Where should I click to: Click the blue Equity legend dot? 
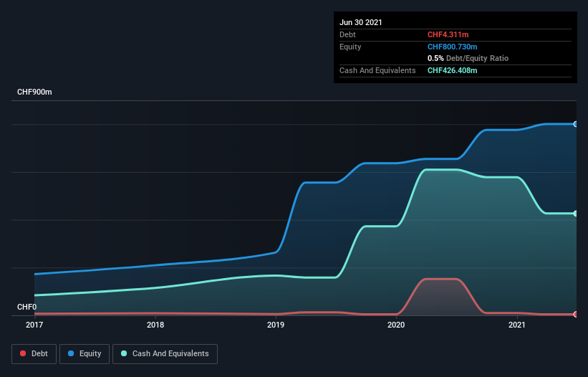point(71,353)
